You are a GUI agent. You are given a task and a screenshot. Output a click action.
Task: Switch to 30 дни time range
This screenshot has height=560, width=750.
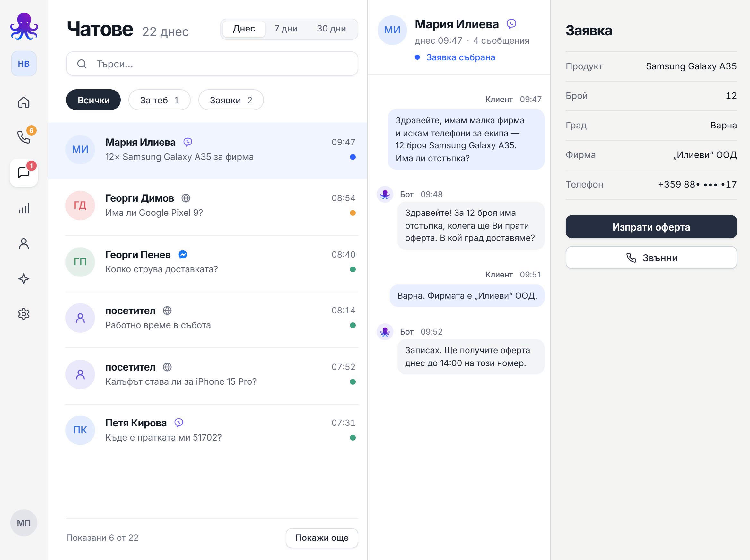coord(331,29)
